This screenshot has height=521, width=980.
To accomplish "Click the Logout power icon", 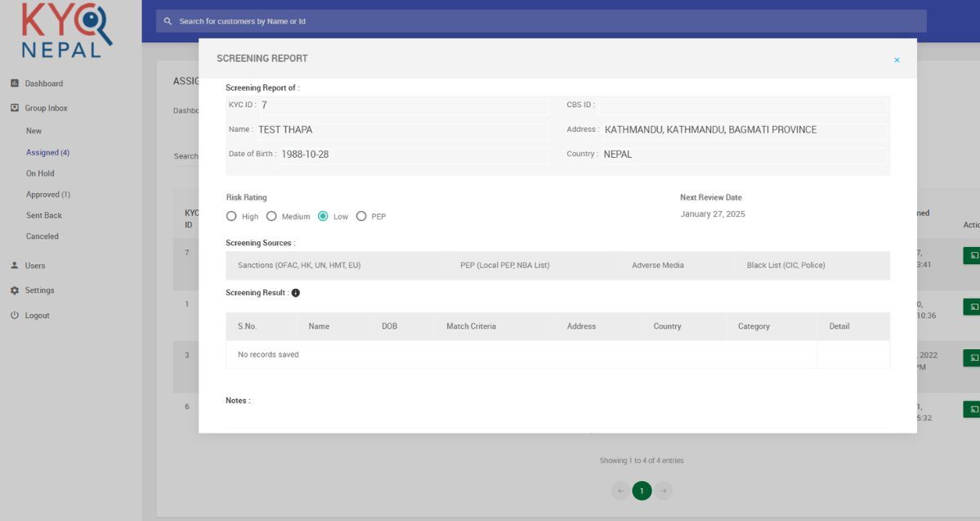I will tap(15, 316).
